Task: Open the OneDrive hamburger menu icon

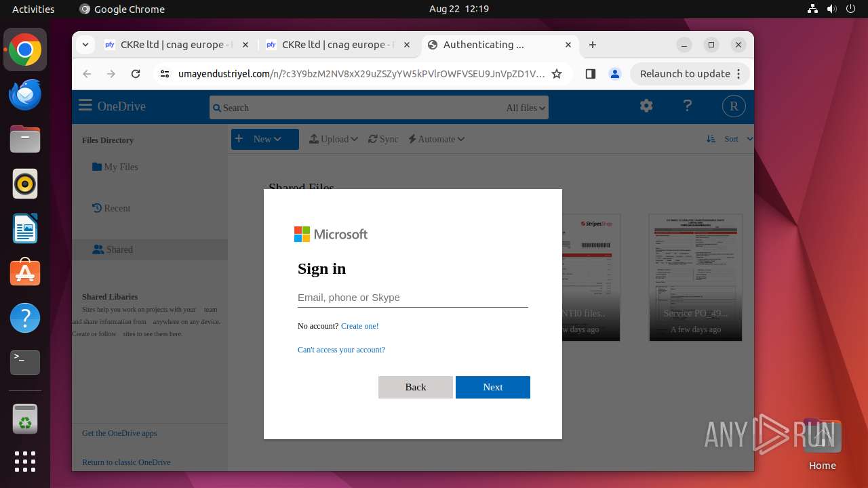Action: pyautogui.click(x=85, y=106)
